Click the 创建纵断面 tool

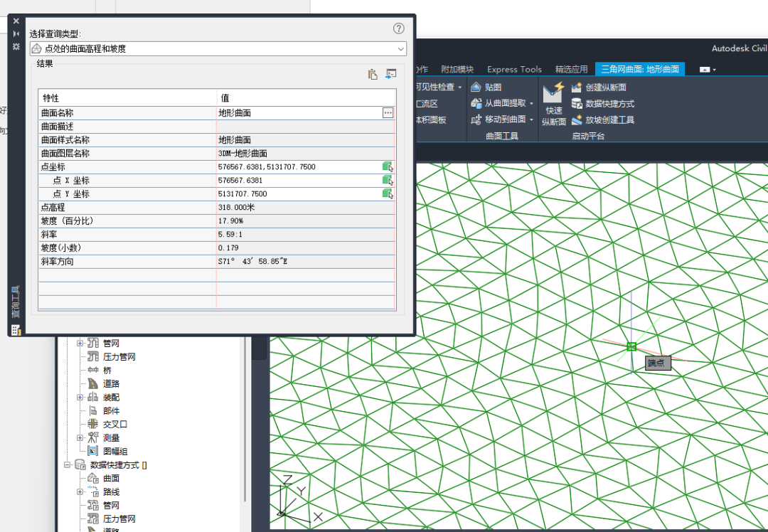599,87
